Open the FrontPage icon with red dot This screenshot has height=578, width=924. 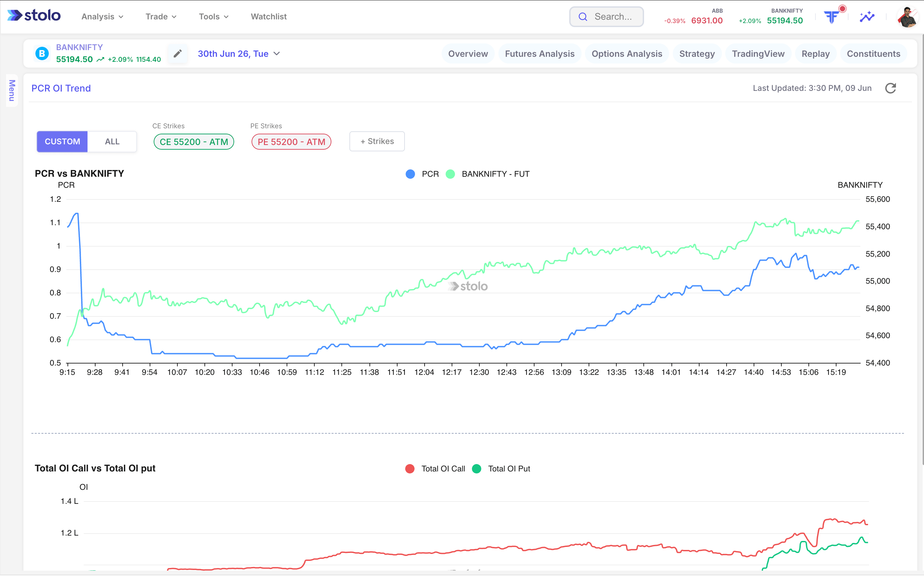(x=831, y=17)
